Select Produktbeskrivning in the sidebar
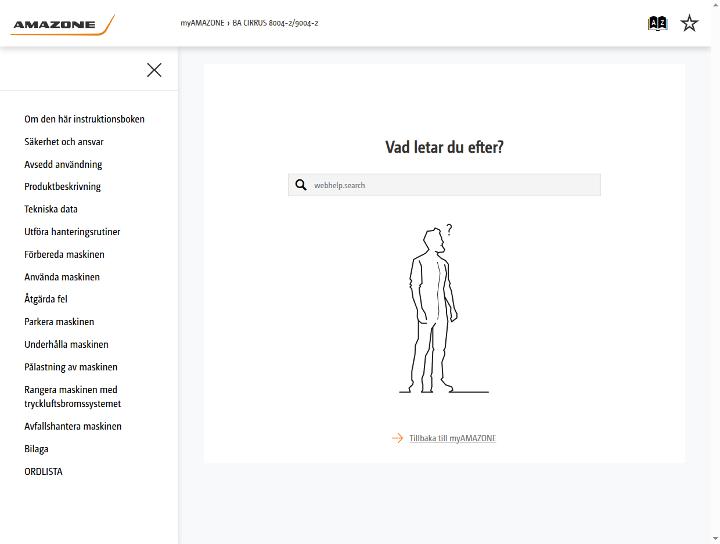The height and width of the screenshot is (544, 720). [62, 186]
